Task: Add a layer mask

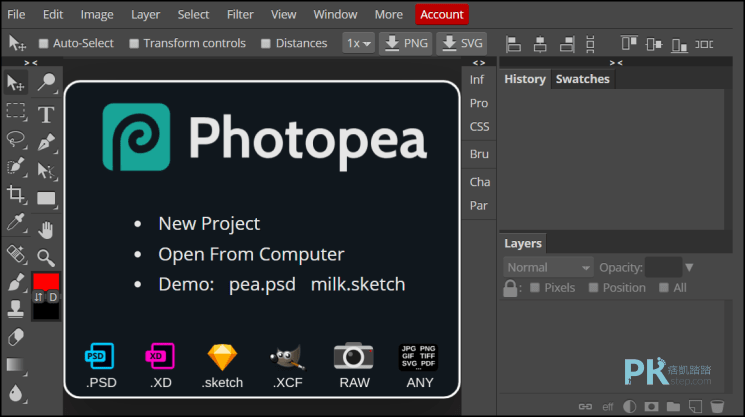Action: point(651,407)
